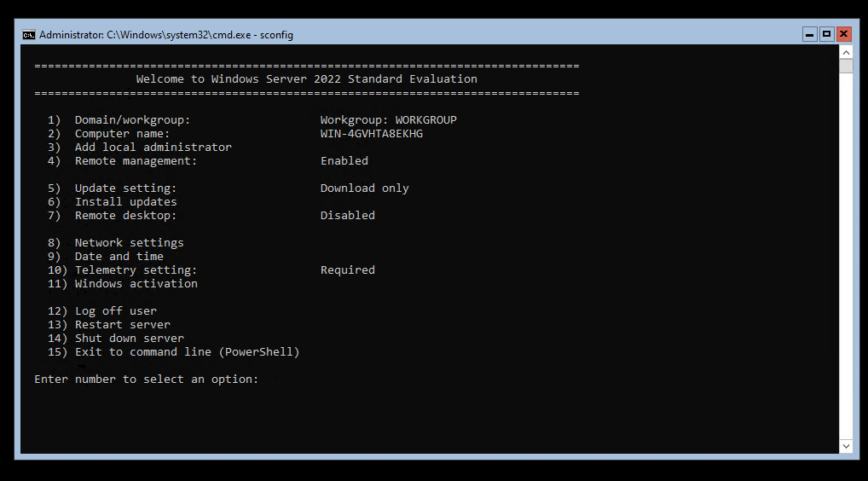Click the scrollbar up arrow

(846, 53)
